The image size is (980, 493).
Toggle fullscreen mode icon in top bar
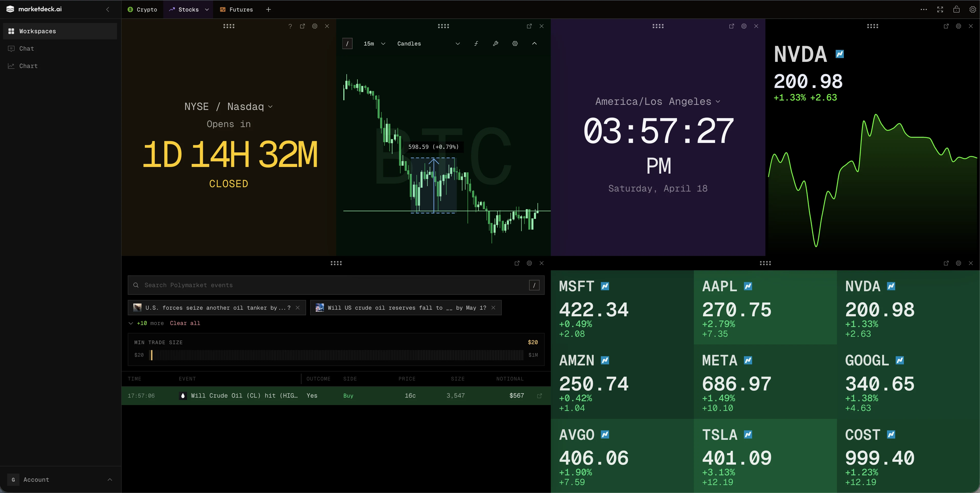click(x=940, y=9)
